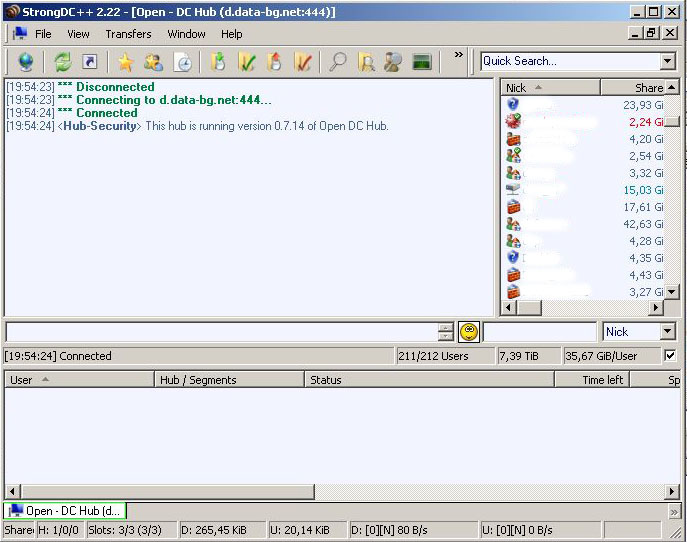
Task: Click user icon in the 2,54 Gi row
Action: [x=513, y=155]
